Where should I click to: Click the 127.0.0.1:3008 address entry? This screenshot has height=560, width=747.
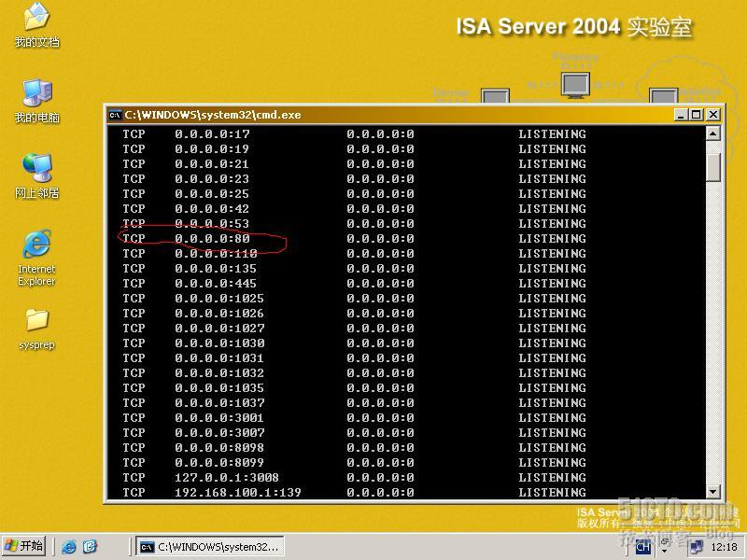point(227,477)
